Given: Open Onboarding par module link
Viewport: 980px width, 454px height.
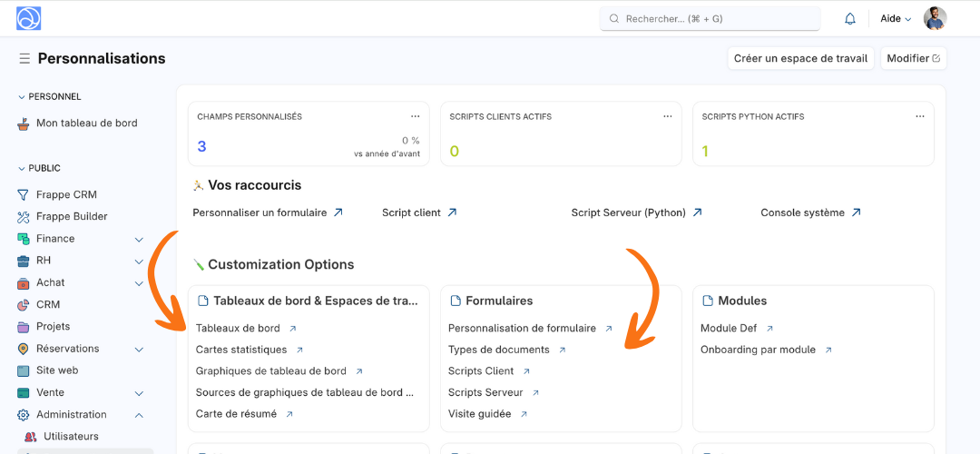Looking at the screenshot, I should (758, 350).
